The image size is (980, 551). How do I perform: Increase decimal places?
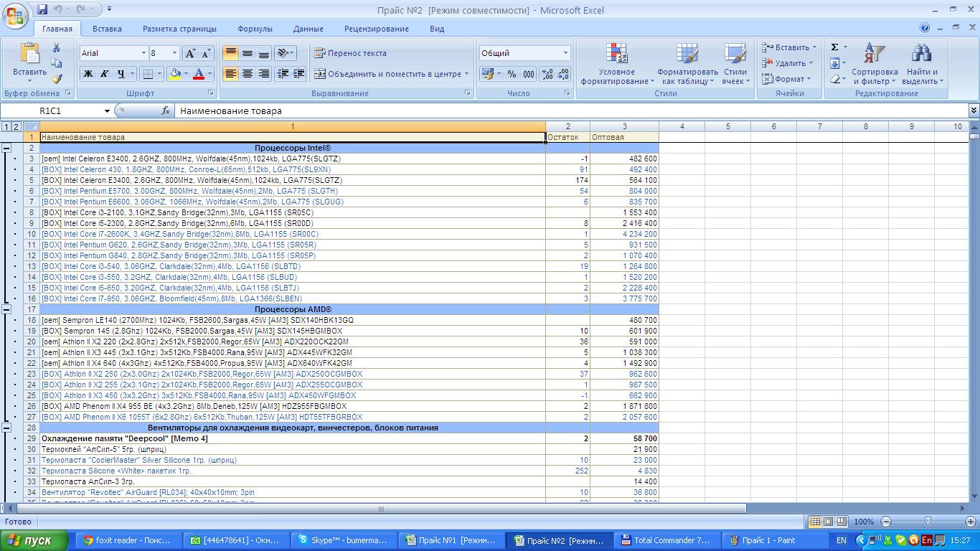click(547, 73)
